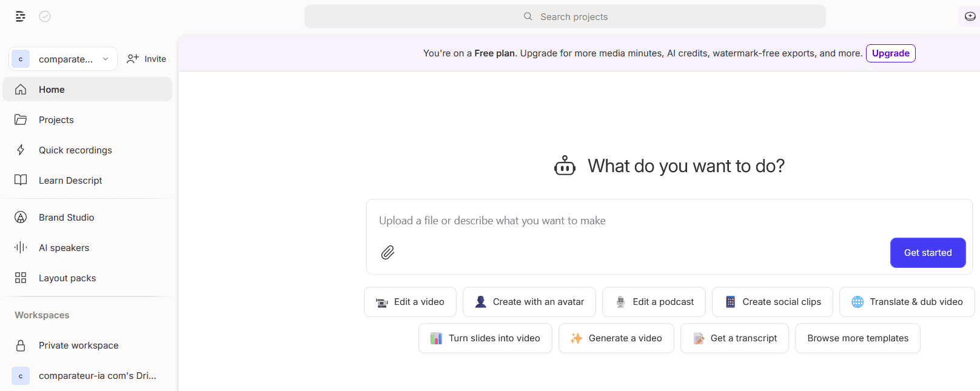Open Brand Studio in the sidebar

coord(66,218)
